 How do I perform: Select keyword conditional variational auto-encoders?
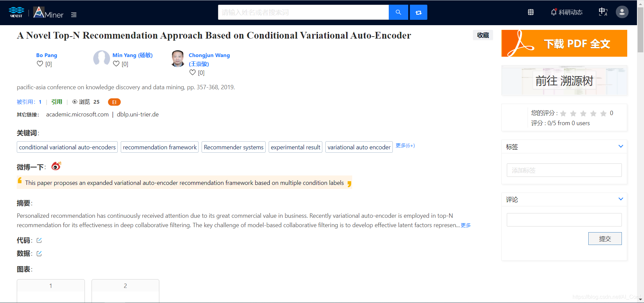pyautogui.click(x=67, y=147)
